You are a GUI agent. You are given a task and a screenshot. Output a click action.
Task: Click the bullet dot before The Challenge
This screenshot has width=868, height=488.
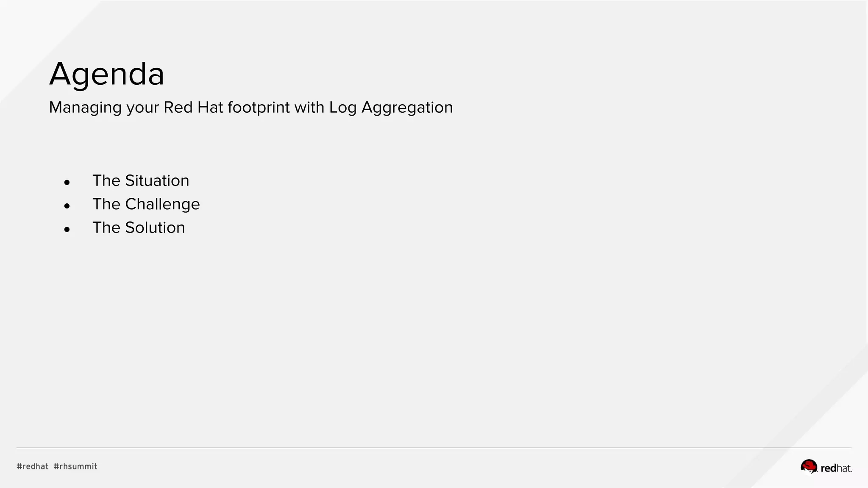click(67, 206)
